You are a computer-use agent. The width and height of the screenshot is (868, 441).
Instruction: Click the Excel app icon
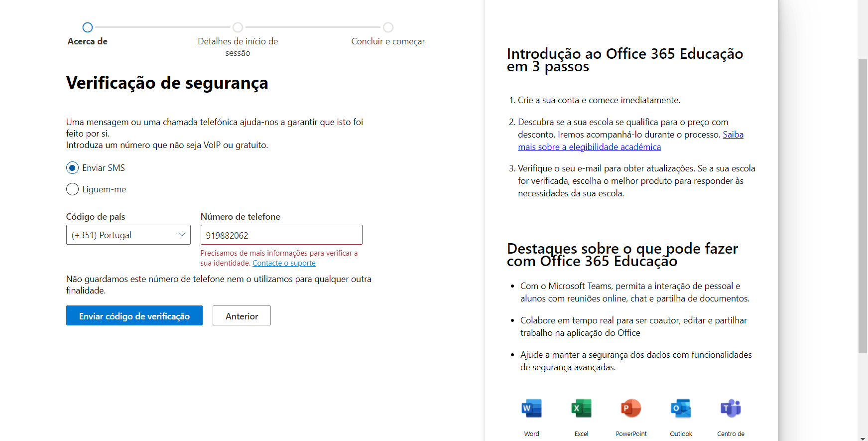[581, 409]
